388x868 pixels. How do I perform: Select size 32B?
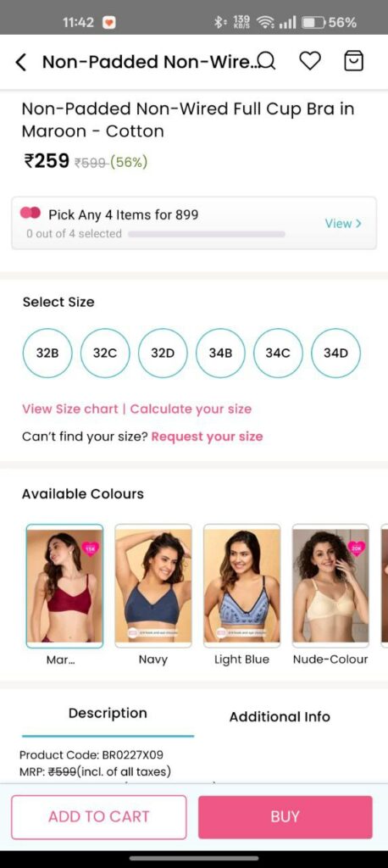pos(47,353)
